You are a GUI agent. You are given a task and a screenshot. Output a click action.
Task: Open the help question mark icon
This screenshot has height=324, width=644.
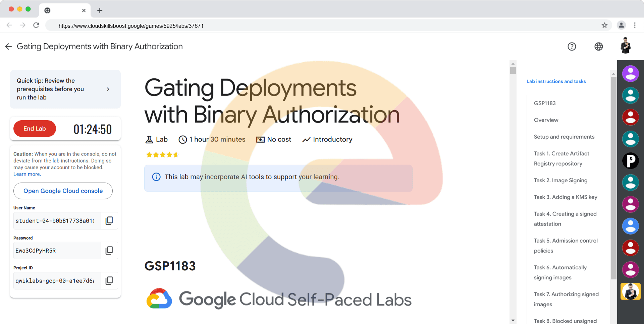coord(572,47)
